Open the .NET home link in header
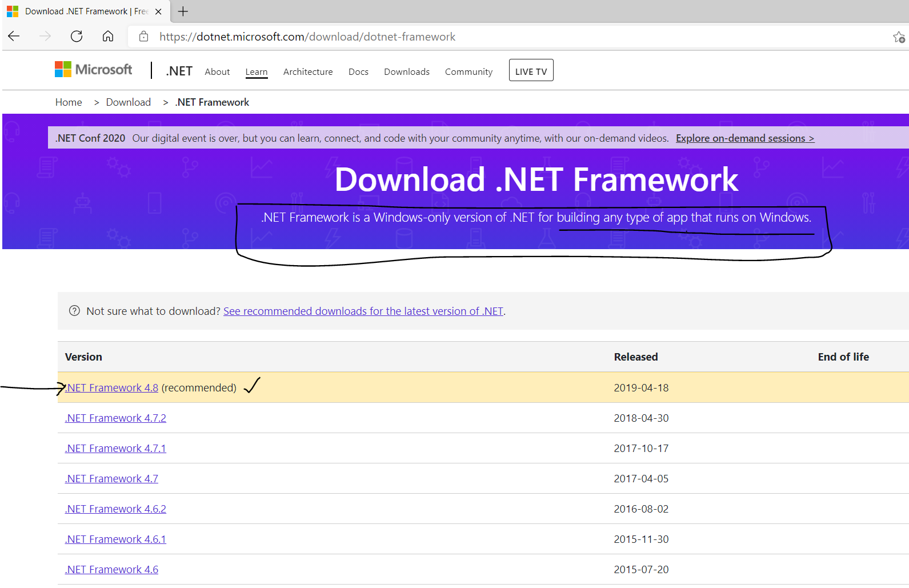Viewport: 909px width, 588px height. point(179,71)
